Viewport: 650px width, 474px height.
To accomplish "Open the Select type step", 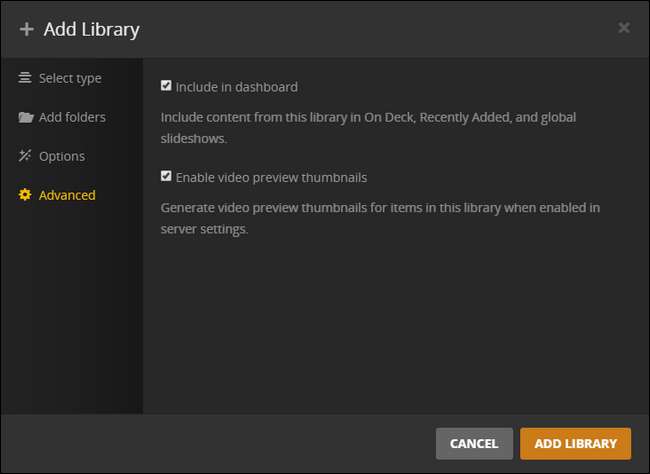I will point(70,78).
